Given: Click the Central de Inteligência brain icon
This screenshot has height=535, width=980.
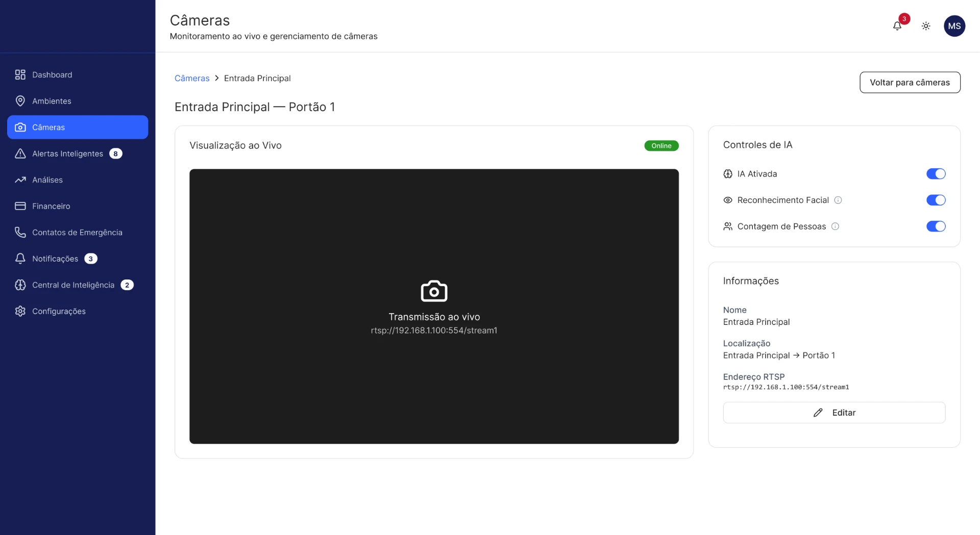Looking at the screenshot, I should [x=20, y=285].
